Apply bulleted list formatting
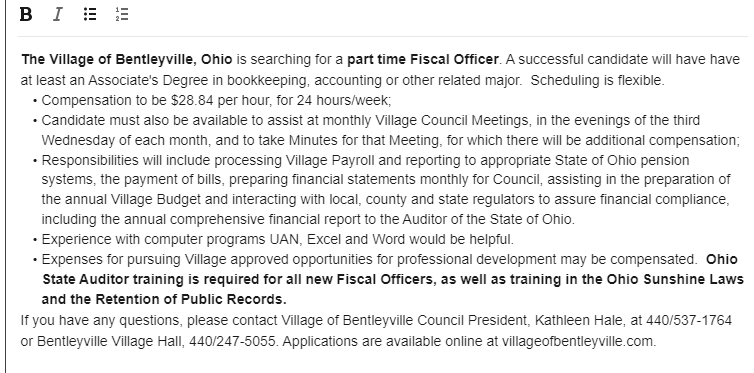Viewport: 754px width, 373px height. click(x=90, y=14)
